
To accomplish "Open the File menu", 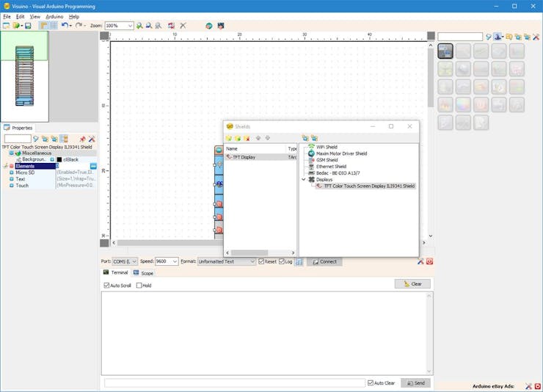I will click(7, 16).
